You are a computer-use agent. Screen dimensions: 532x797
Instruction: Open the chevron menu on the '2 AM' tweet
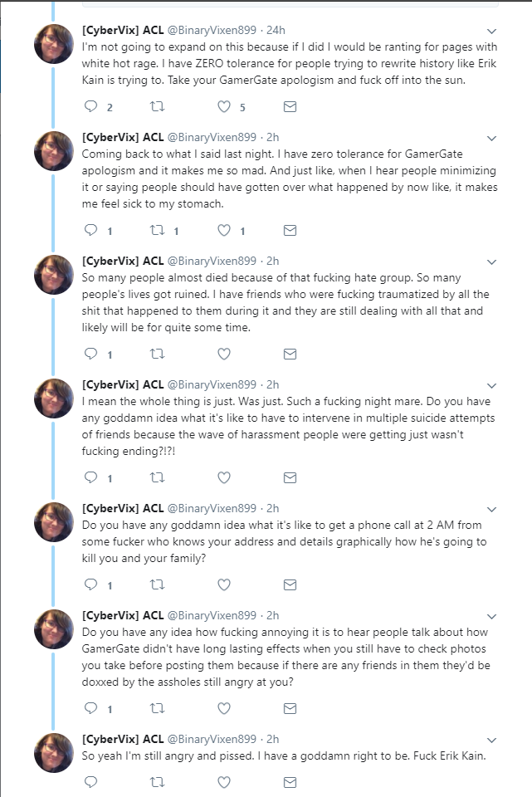tap(491, 510)
